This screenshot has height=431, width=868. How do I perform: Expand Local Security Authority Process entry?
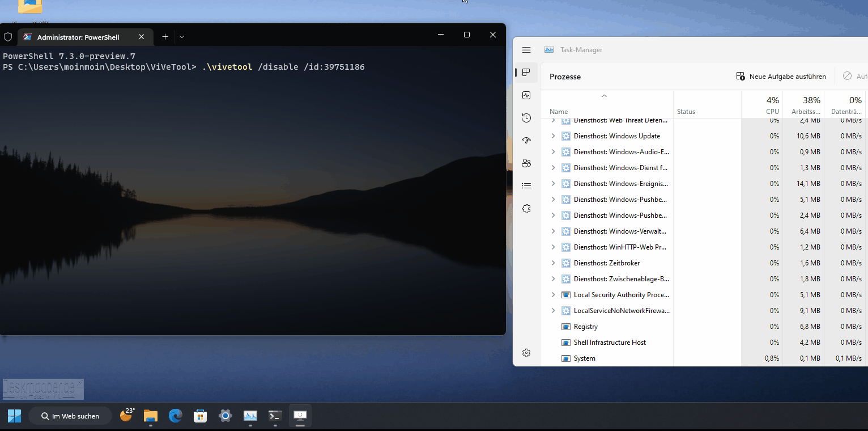pyautogui.click(x=554, y=295)
